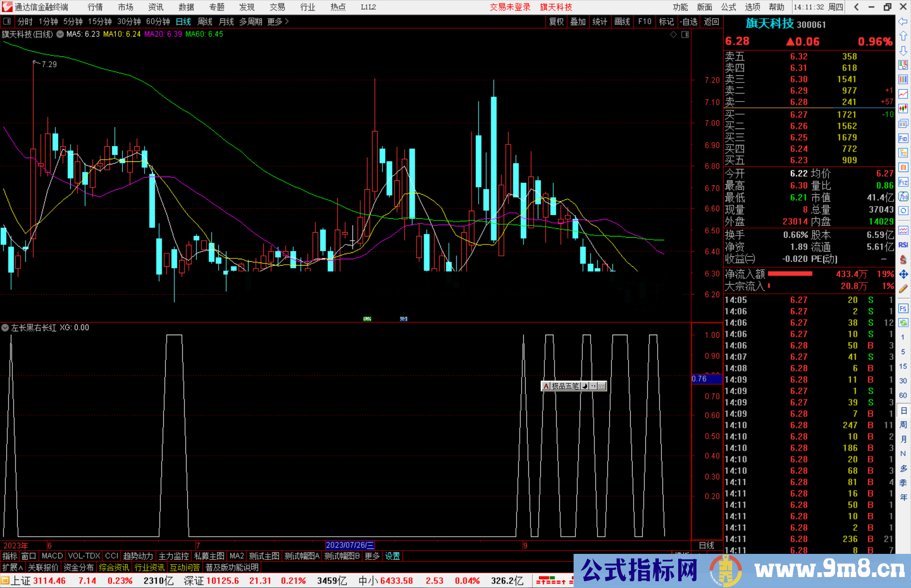Click the candlestick chart sidebar icon
This screenshot has width=911, height=588.
pyautogui.click(x=903, y=108)
